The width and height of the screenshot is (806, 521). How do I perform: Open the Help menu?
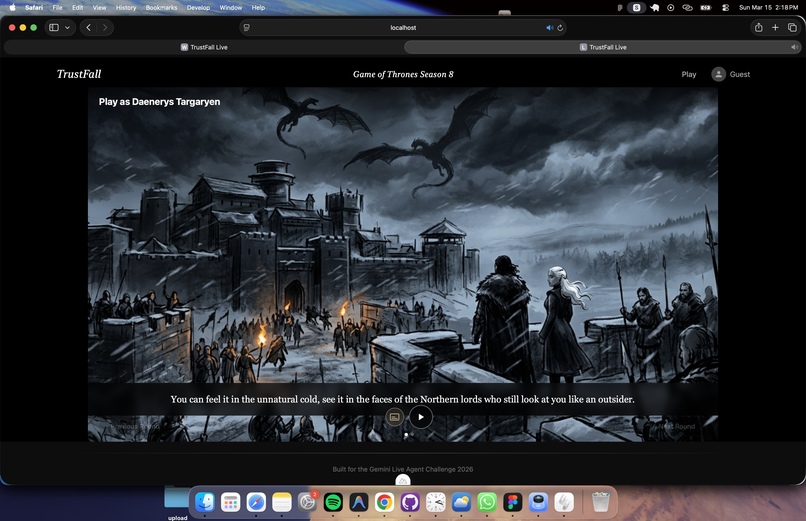(x=258, y=8)
